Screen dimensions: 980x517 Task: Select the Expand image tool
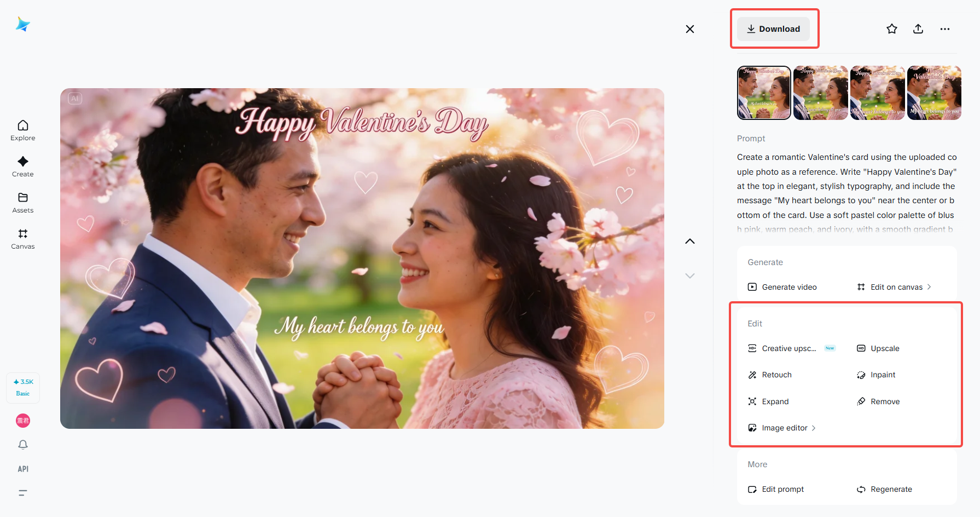tap(768, 401)
